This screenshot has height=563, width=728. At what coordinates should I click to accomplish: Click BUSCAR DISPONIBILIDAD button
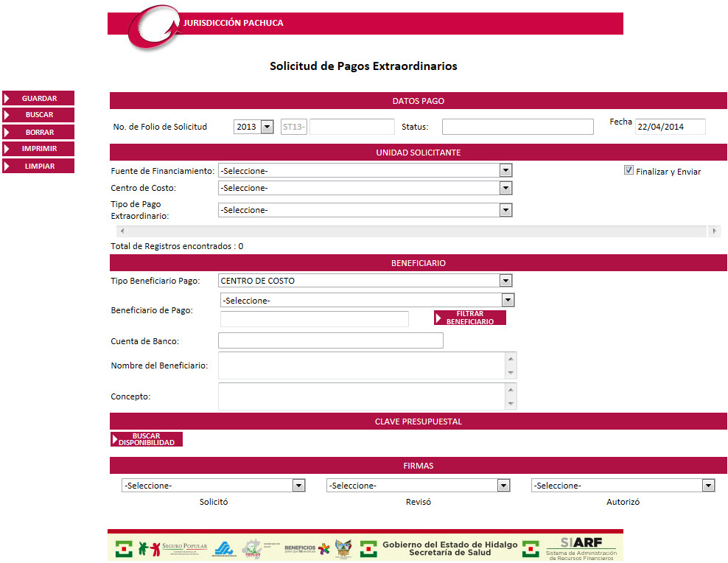146,439
